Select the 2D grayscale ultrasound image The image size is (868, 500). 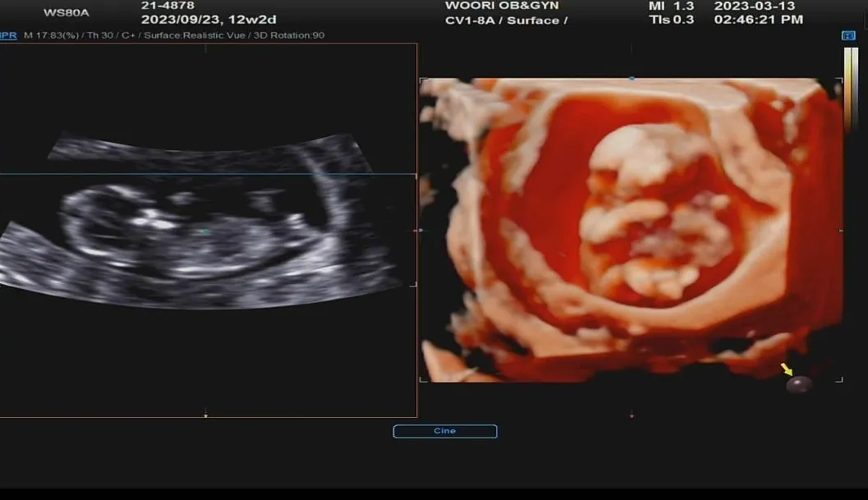[202, 222]
